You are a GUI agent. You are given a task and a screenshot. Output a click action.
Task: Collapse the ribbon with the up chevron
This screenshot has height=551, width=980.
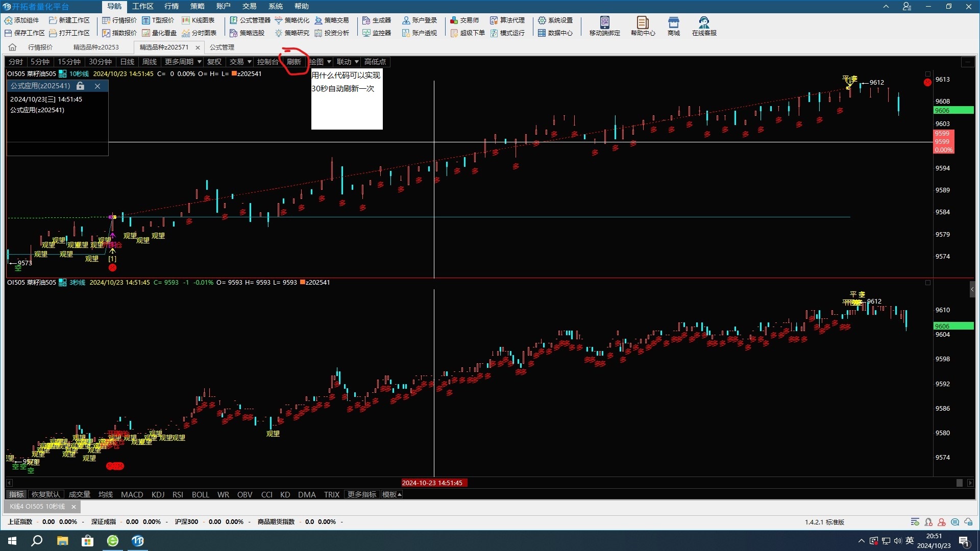886,7
